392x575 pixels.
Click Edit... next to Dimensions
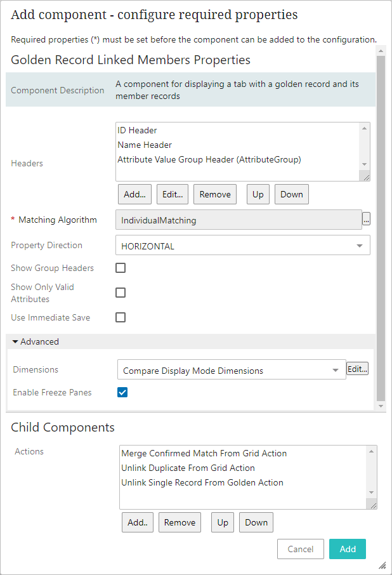tap(357, 369)
